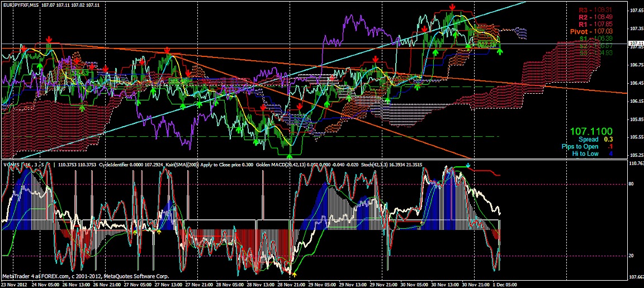Image resolution: width=644 pixels, height=288 pixels.
Task: Click the 30 Nov 05:00 time label
Action: click(x=414, y=284)
